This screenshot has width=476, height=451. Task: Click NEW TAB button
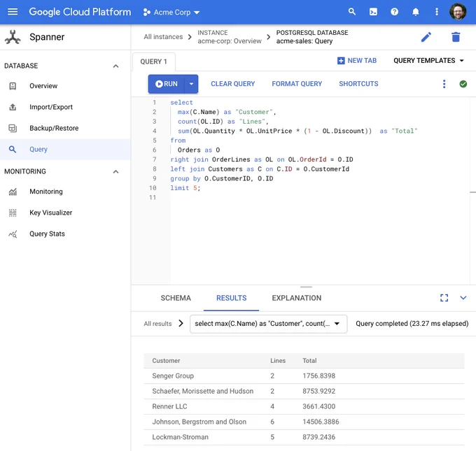(357, 61)
